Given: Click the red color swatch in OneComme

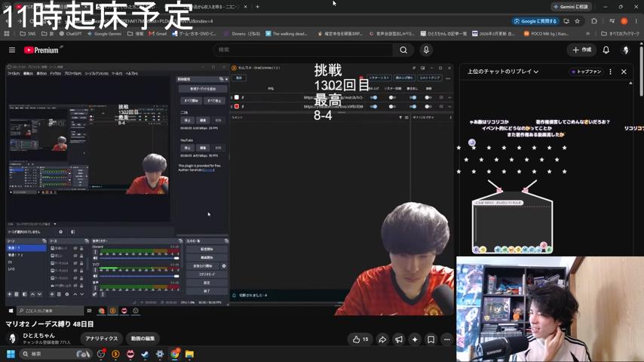Looking at the screenshot, I should pos(237,106).
